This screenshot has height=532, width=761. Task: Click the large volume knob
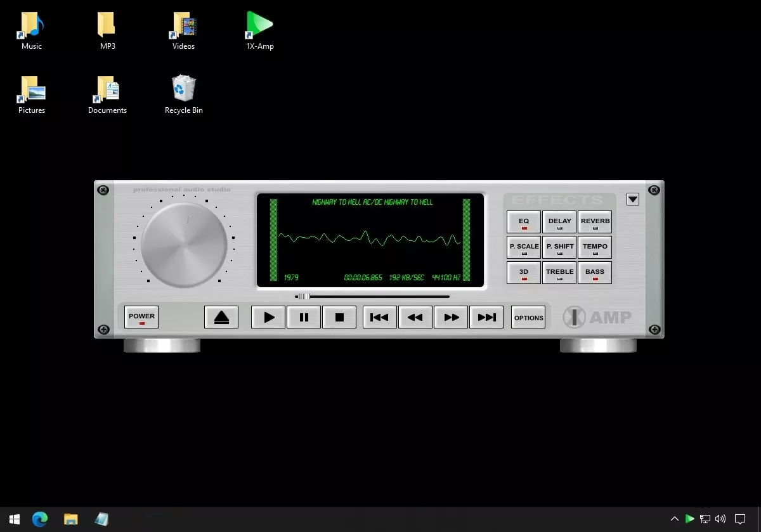point(184,244)
